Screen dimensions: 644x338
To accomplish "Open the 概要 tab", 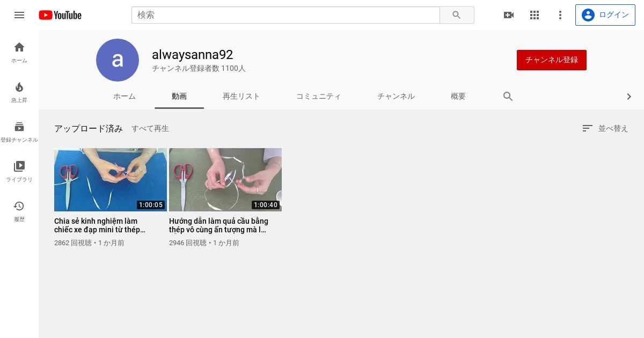I will point(458,97).
